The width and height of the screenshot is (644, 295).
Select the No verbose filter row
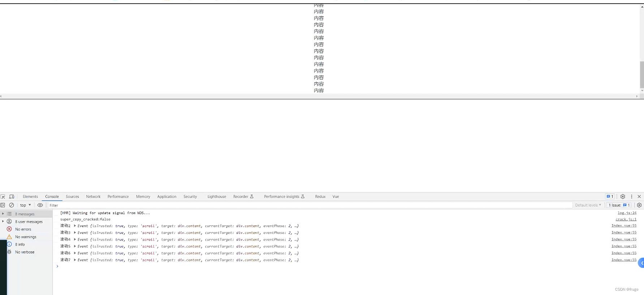click(26, 252)
